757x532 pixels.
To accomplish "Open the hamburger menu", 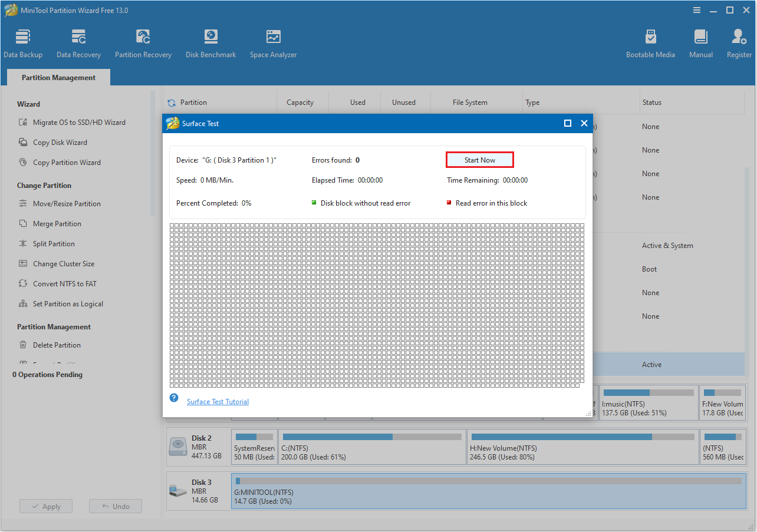I will 696,10.
